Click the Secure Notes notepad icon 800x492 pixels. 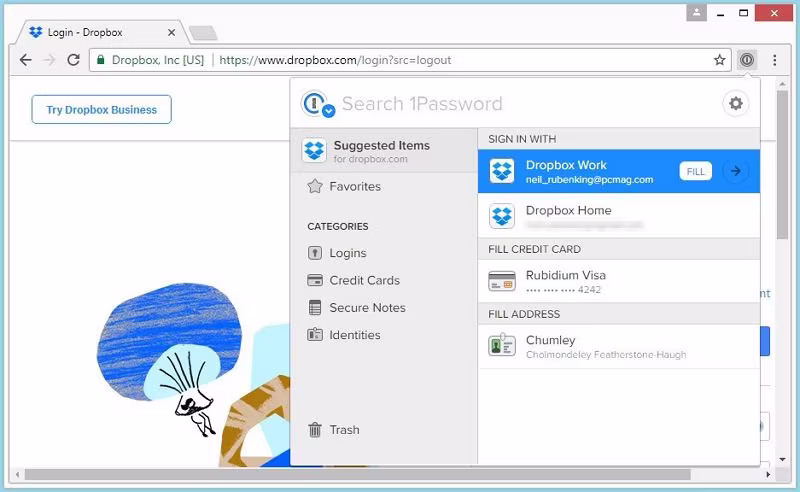[x=315, y=307]
